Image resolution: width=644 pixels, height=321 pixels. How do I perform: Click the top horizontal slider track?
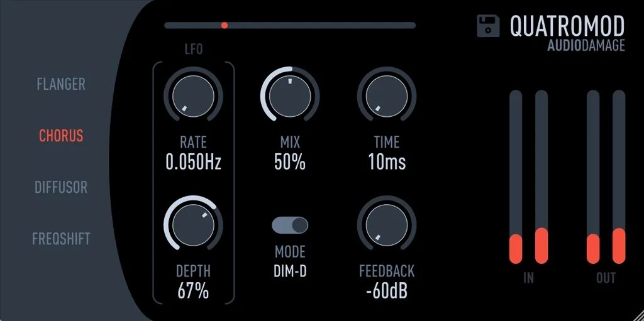pyautogui.click(x=290, y=26)
